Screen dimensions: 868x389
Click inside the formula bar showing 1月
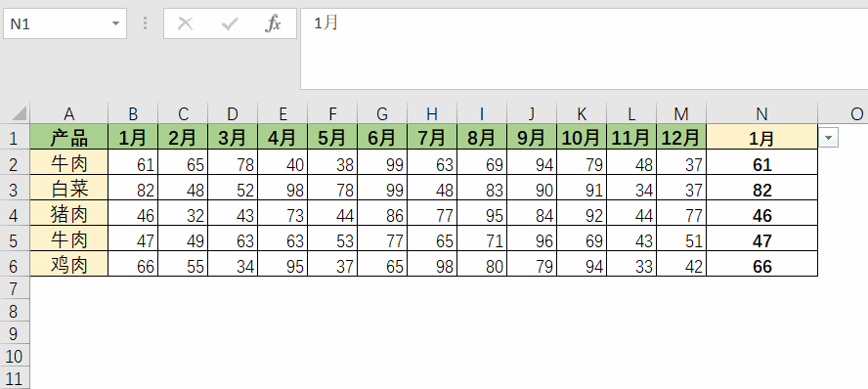[x=584, y=49]
